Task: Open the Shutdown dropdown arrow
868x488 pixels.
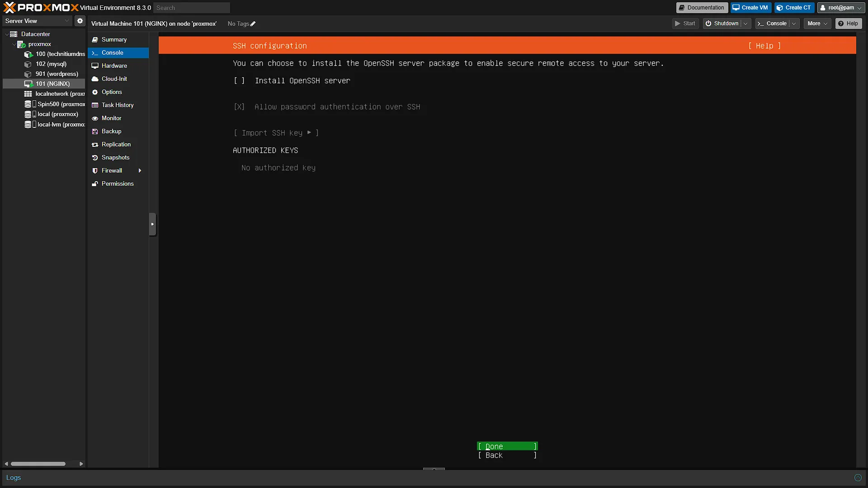Action: (x=745, y=23)
